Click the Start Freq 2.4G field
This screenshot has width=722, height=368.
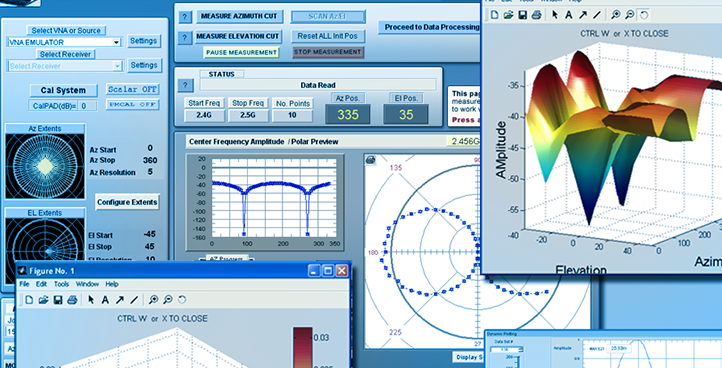point(204,116)
